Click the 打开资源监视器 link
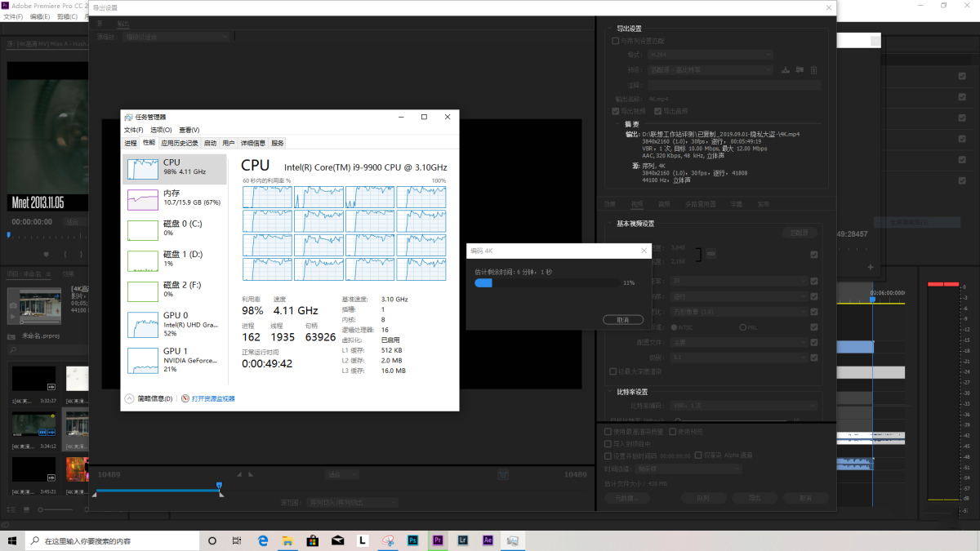The width and height of the screenshot is (980, 551). tap(213, 399)
